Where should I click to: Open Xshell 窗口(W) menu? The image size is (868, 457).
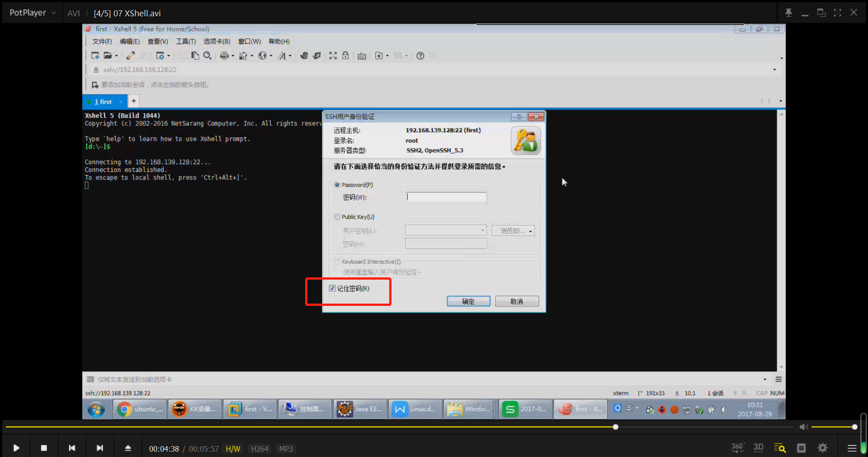pyautogui.click(x=250, y=41)
